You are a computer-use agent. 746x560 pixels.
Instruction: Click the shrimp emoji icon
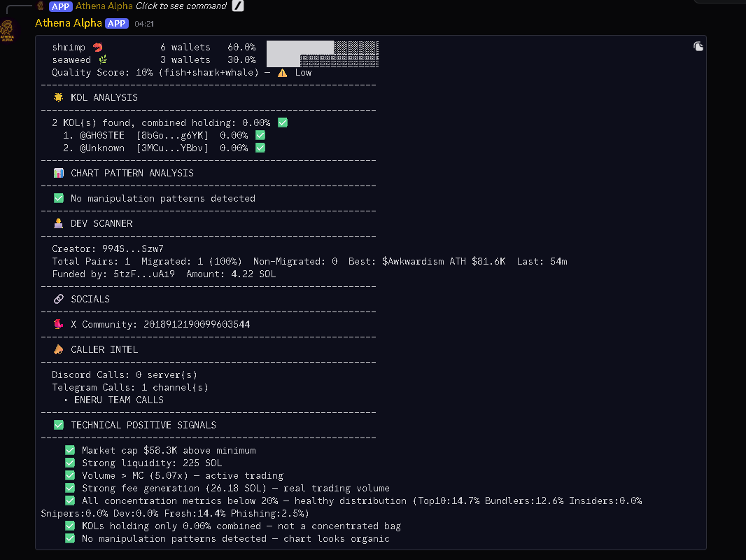pos(98,47)
